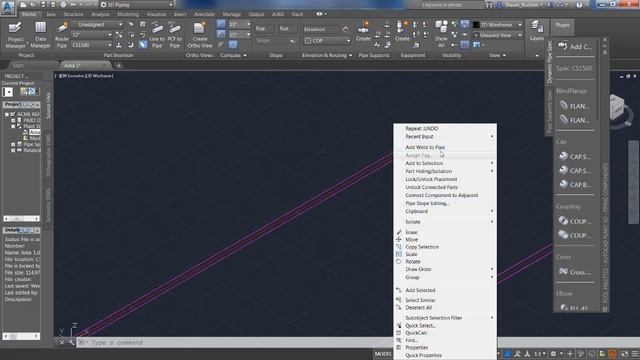Open the Annotate ribbon tab
Screen dimensions: 640x360
coord(204,14)
